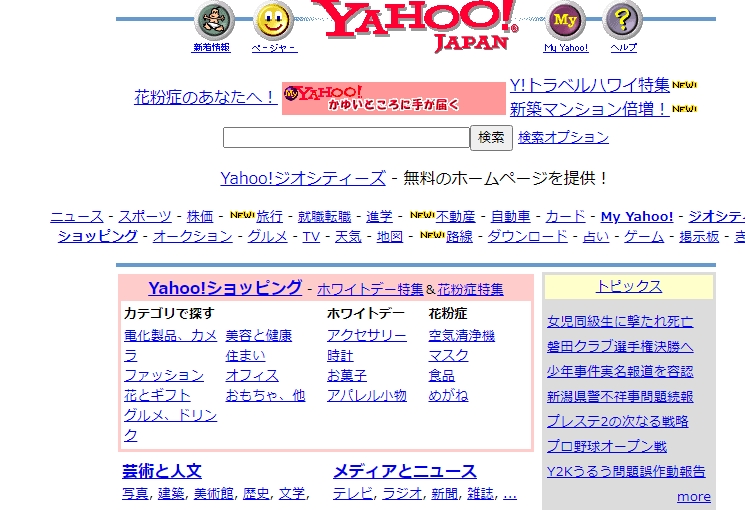Open ファッション category link
745x510 pixels.
164,375
